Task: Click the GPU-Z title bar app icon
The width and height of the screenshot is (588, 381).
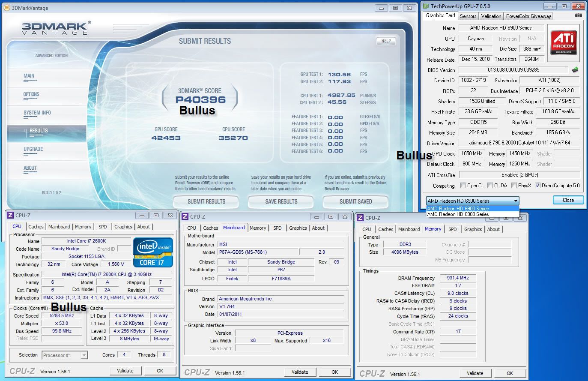Action: tap(426, 6)
